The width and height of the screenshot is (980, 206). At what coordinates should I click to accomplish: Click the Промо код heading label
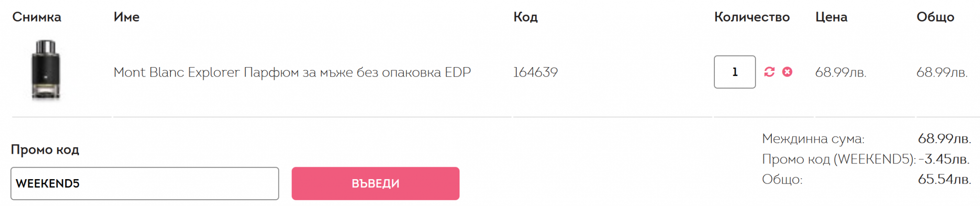tap(45, 150)
